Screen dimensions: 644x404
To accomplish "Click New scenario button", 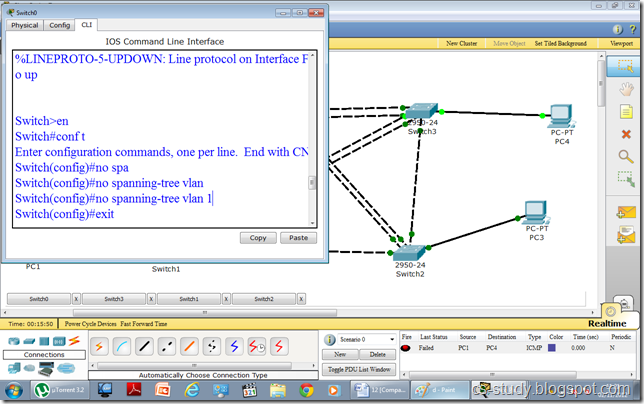I will click(x=340, y=355).
